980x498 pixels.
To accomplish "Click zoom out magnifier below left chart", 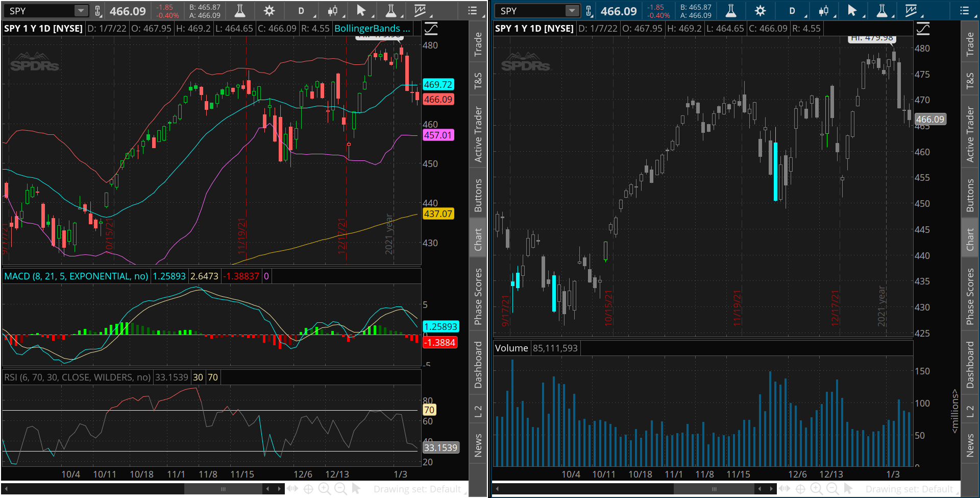I will point(340,489).
